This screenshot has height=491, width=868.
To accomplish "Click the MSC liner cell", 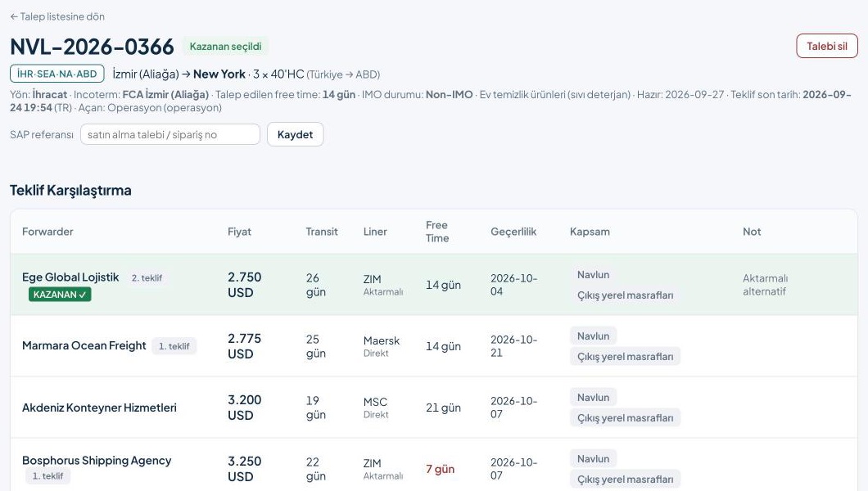I will 376,408.
